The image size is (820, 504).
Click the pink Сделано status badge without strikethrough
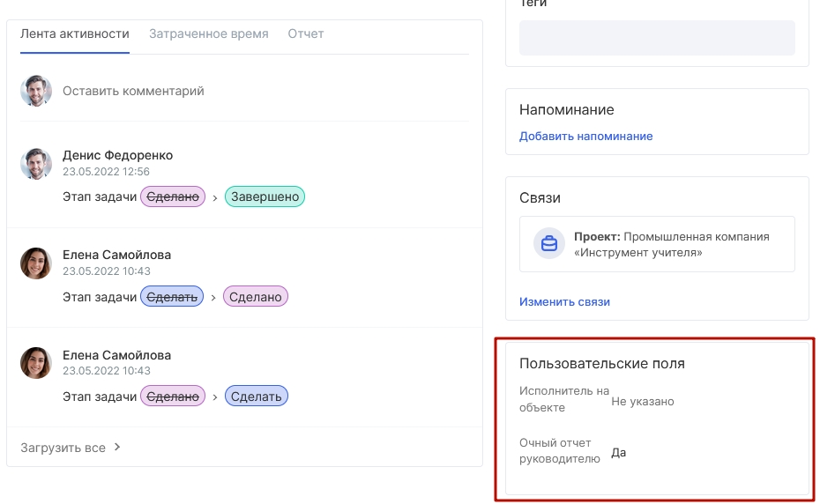tap(255, 296)
